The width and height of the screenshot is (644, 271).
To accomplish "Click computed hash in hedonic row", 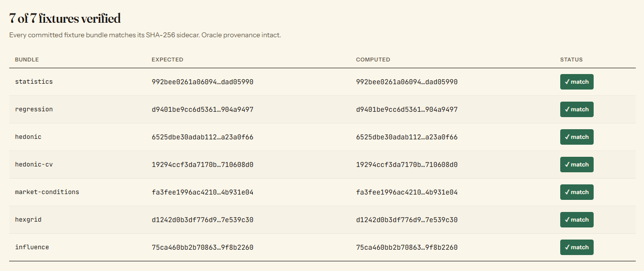I will [x=407, y=137].
